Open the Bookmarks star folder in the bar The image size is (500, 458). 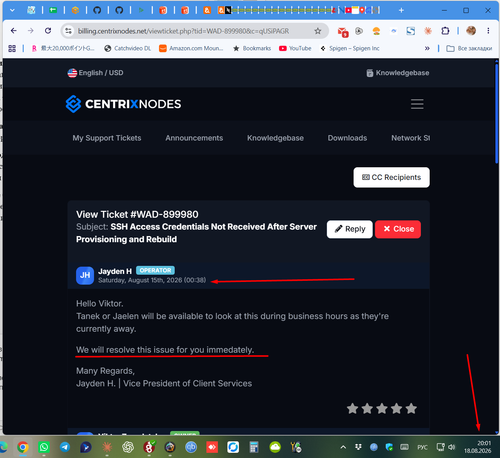[252, 48]
